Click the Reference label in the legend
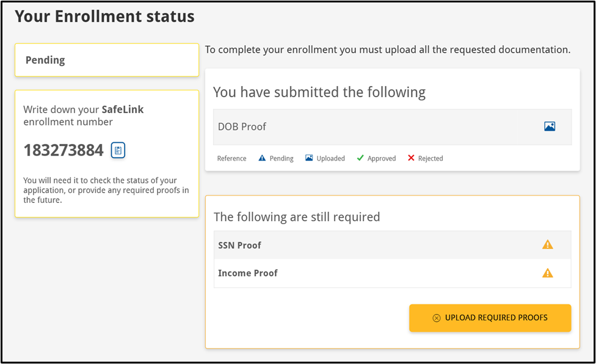Image resolution: width=596 pixels, height=364 pixels. click(232, 158)
